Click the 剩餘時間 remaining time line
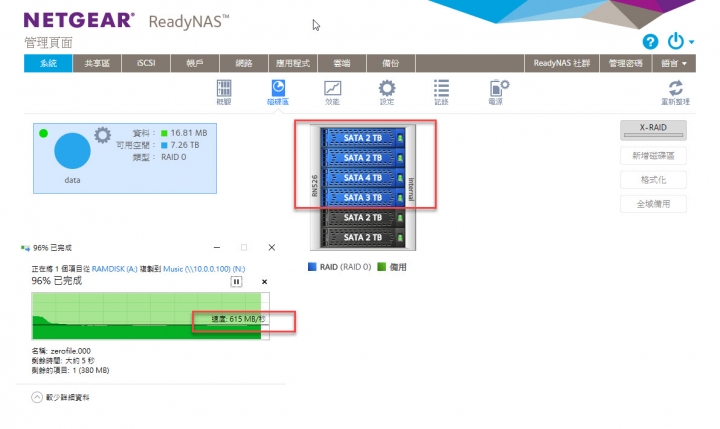 pyautogui.click(x=63, y=361)
